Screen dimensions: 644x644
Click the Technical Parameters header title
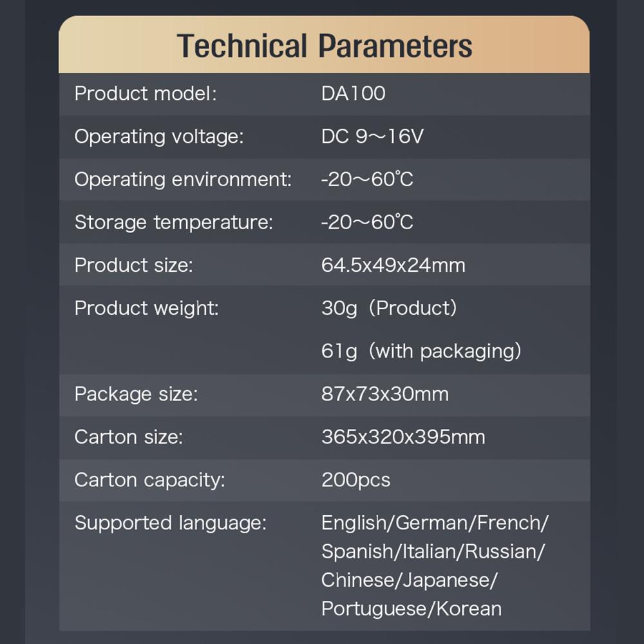point(324,46)
